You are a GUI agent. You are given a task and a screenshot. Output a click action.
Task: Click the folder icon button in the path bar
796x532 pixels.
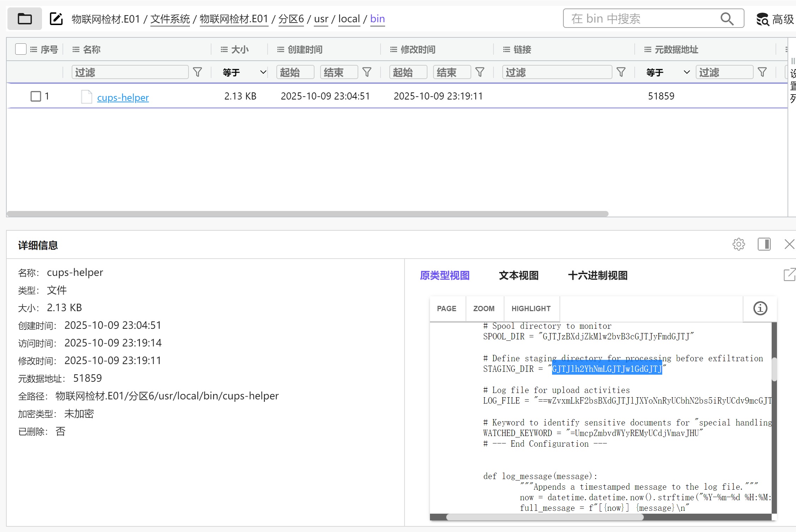tap(24, 19)
